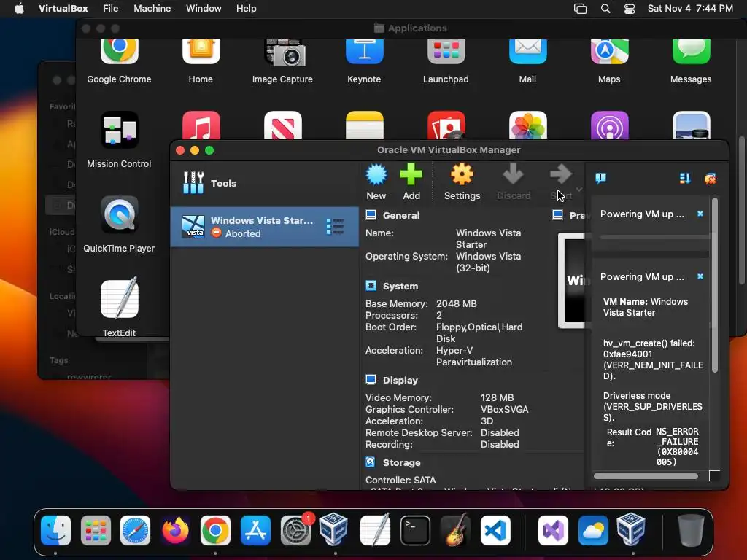Viewport: 747px width, 560px height.
Task: Click the Aborted status text
Action: [x=242, y=233]
